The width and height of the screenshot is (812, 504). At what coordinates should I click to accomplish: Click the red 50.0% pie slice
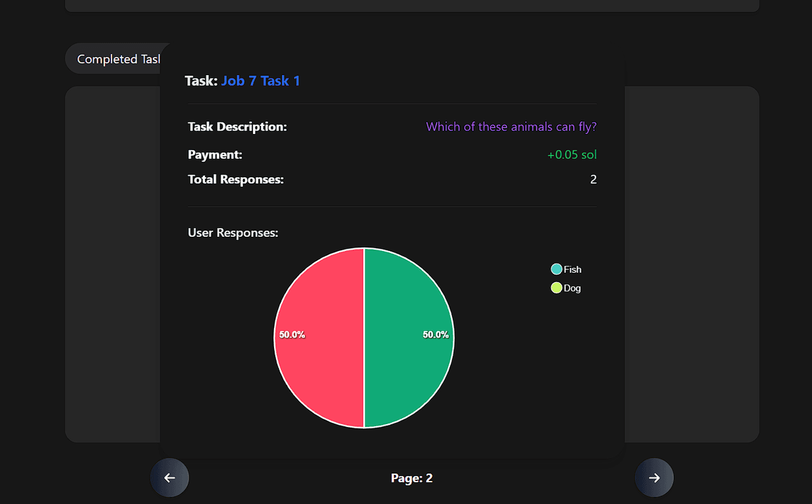click(x=318, y=334)
